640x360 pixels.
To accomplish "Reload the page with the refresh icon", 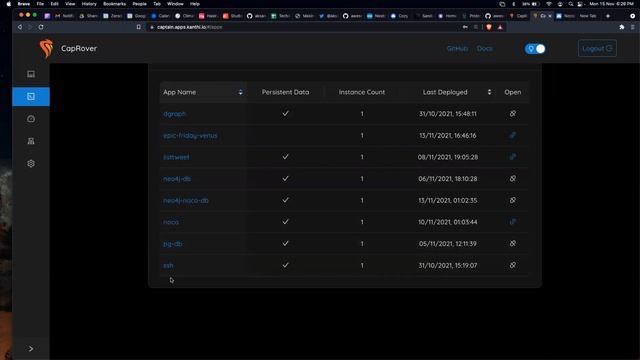I will coord(41,27).
